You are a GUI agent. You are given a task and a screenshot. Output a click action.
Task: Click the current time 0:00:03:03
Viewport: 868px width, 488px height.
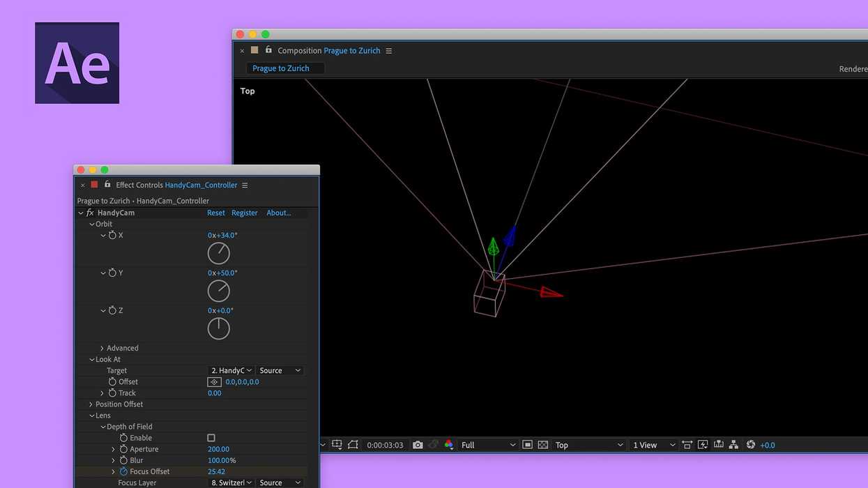coord(385,445)
